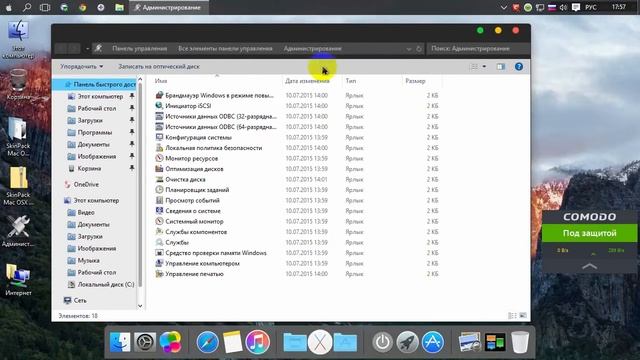This screenshot has width=640, height=360.
Task: Select Инициатор iSCSI shortcut icon
Action: point(159,106)
